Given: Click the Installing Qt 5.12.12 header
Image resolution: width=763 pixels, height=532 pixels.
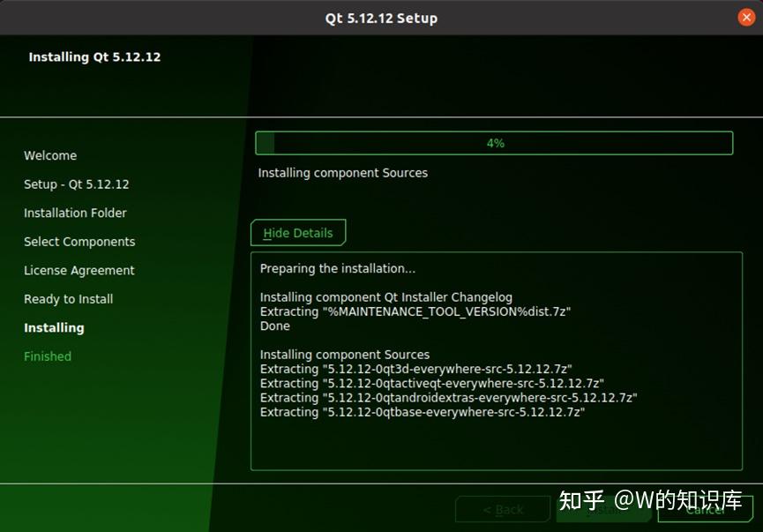Looking at the screenshot, I should coord(94,56).
